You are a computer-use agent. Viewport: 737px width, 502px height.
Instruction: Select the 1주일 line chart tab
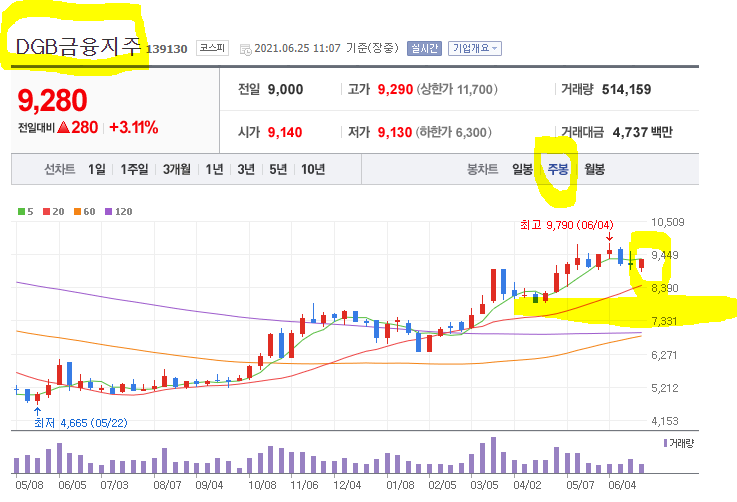pos(134,169)
